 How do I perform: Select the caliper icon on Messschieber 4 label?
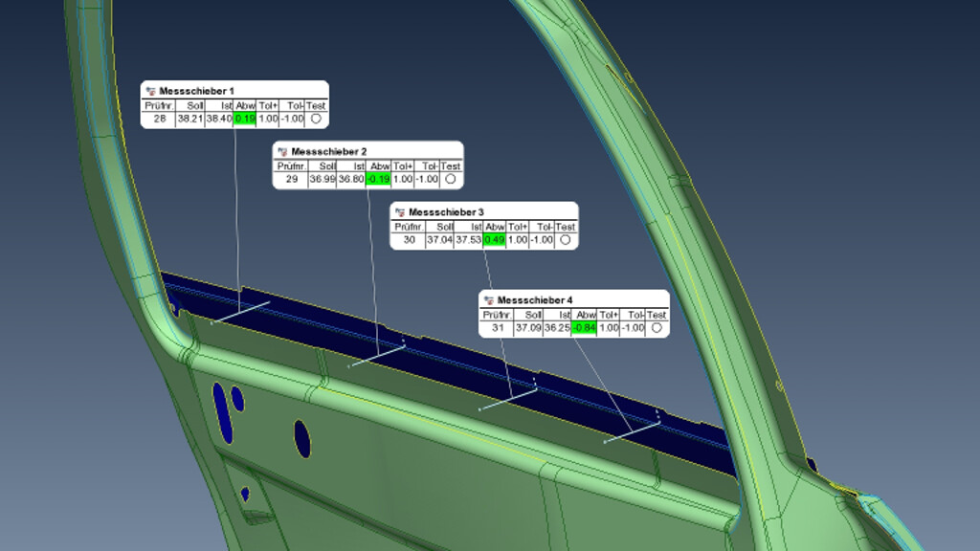point(490,301)
